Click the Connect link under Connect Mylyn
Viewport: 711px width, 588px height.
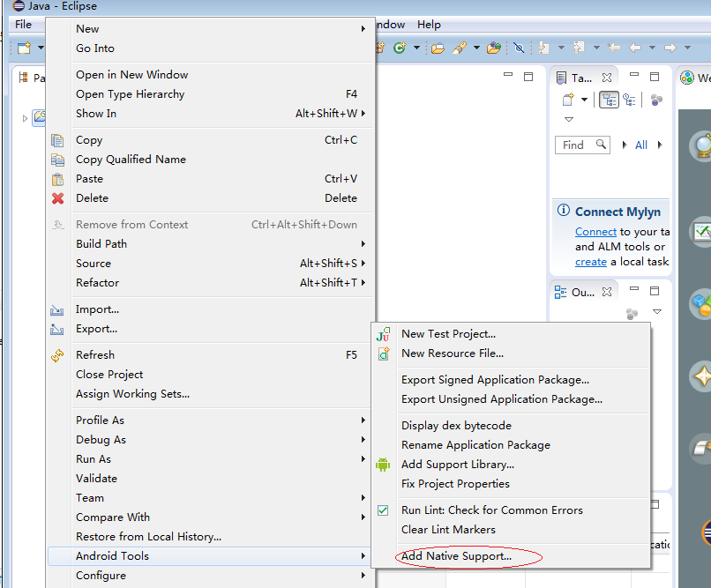(595, 232)
